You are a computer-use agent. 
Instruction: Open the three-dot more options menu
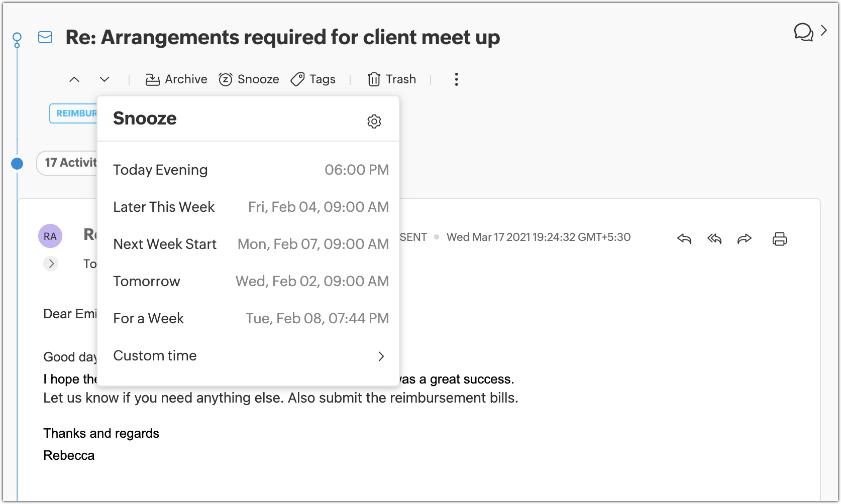tap(456, 79)
